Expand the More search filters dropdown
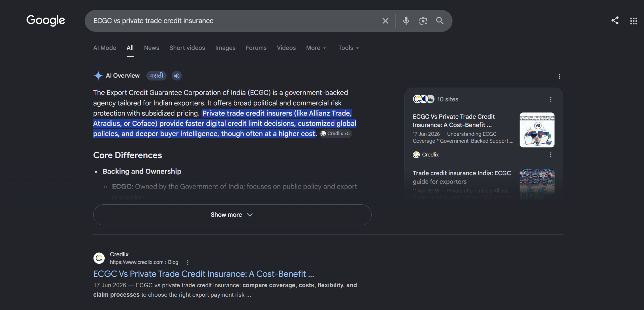Viewport: 644px width, 310px height. (316, 48)
